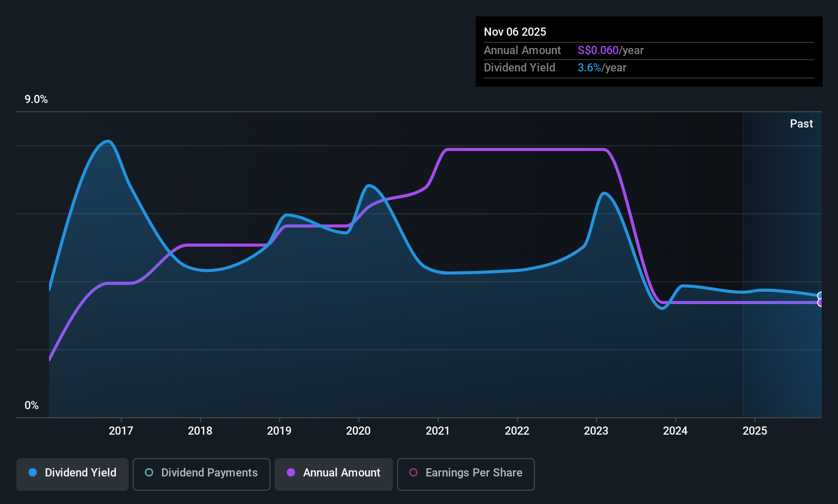Click the 2017 x-axis label
The width and height of the screenshot is (838, 504).
(121, 431)
